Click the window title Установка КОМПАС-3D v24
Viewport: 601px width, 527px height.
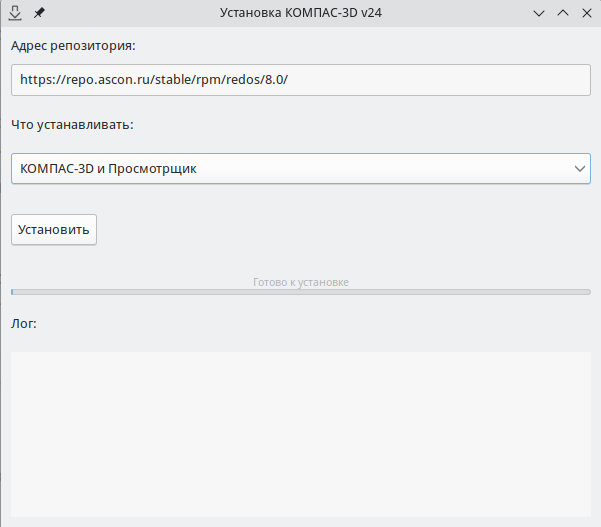tap(300, 13)
